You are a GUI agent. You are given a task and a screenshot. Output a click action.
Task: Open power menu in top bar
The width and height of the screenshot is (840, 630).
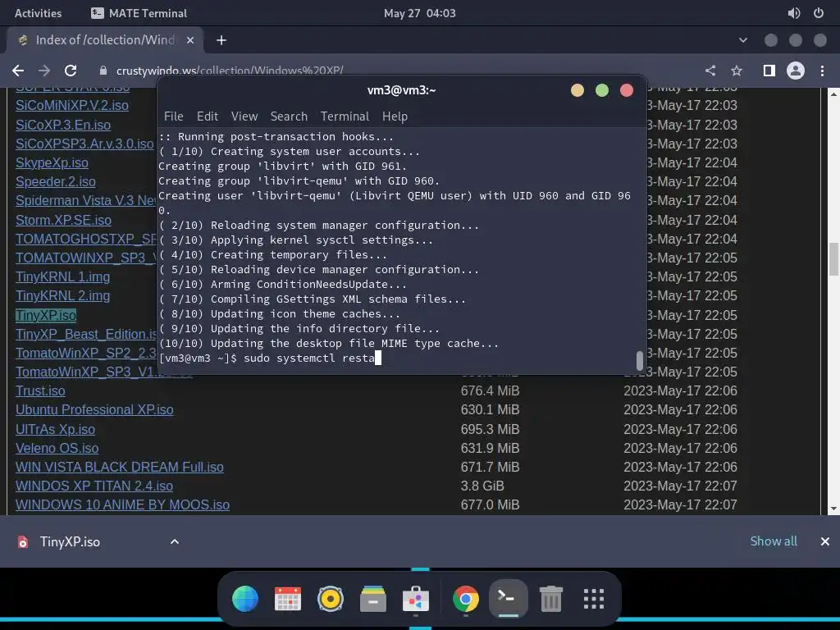click(819, 13)
